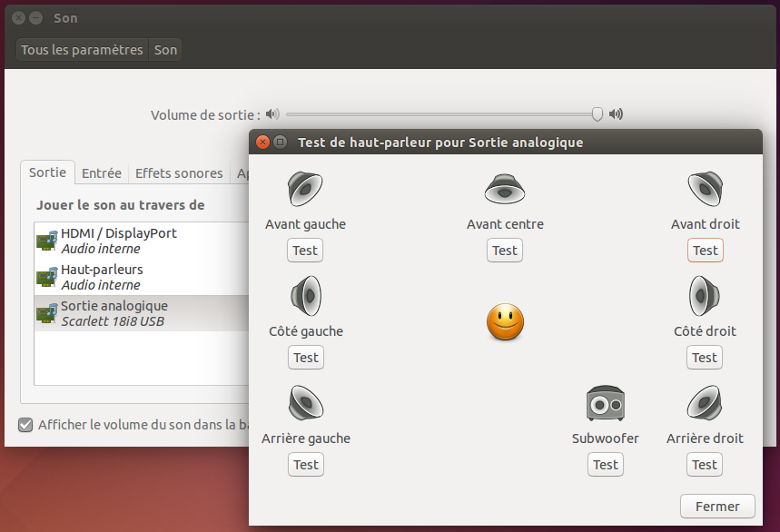
Task: Go back to Tous les paramètres
Action: pos(82,50)
